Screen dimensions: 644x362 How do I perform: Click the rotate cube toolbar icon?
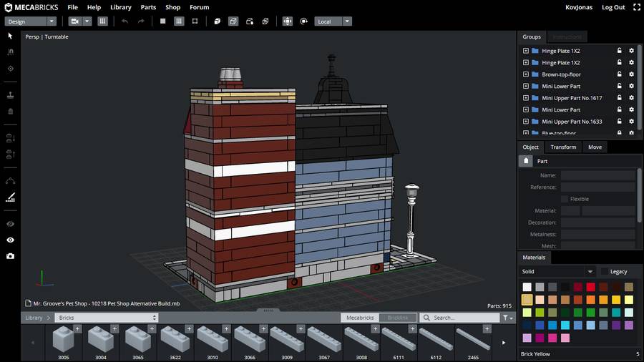tap(249, 21)
